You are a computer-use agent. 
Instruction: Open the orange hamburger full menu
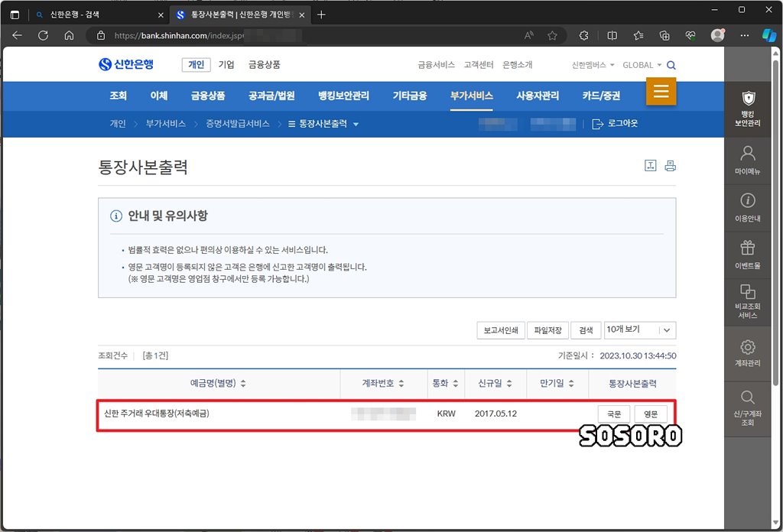[x=661, y=91]
